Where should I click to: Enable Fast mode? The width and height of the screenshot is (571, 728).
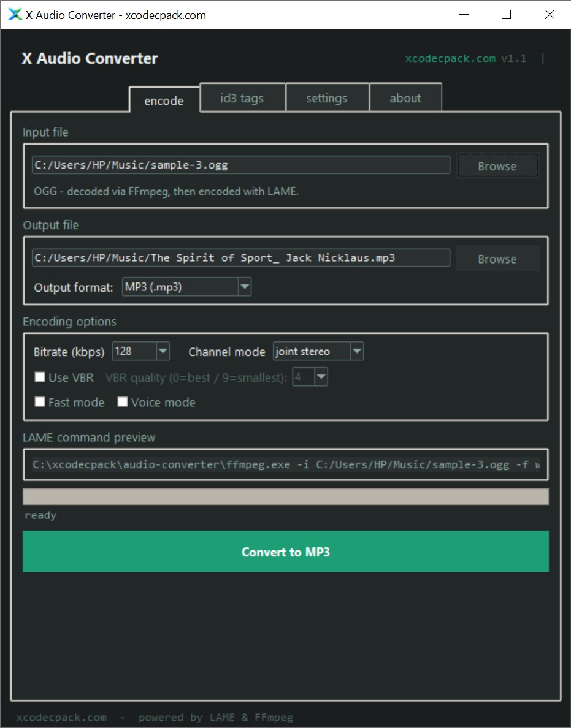(39, 401)
